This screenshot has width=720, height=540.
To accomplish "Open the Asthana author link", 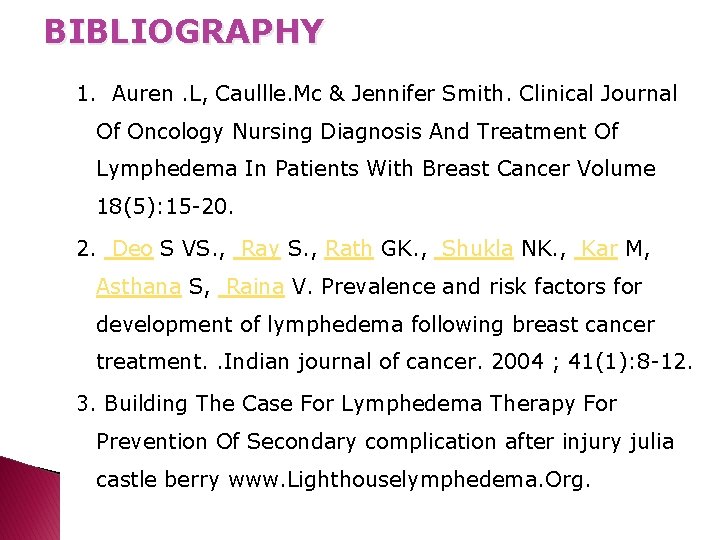I will point(139,287).
